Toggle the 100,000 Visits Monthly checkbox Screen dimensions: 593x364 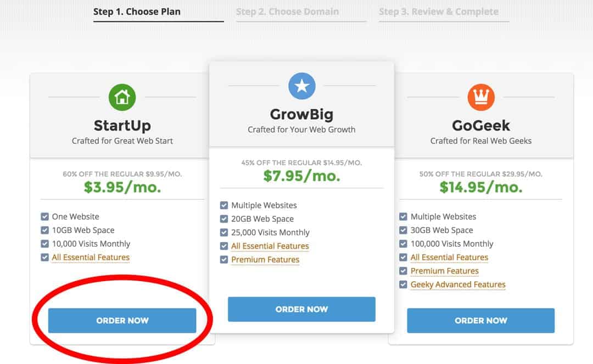404,244
